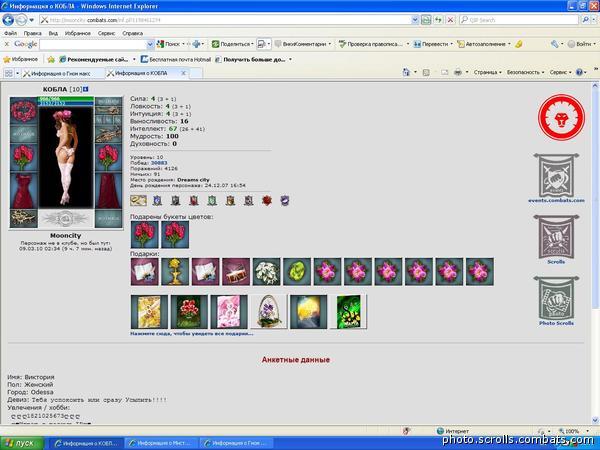Click the green postcard thumbnail
The image size is (600, 450).
pos(348,311)
